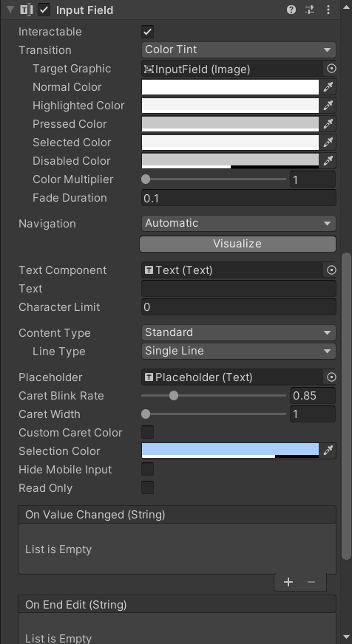Screen dimensions: 352x644
Task: Open the Content Type dropdown
Action: tap(239, 332)
